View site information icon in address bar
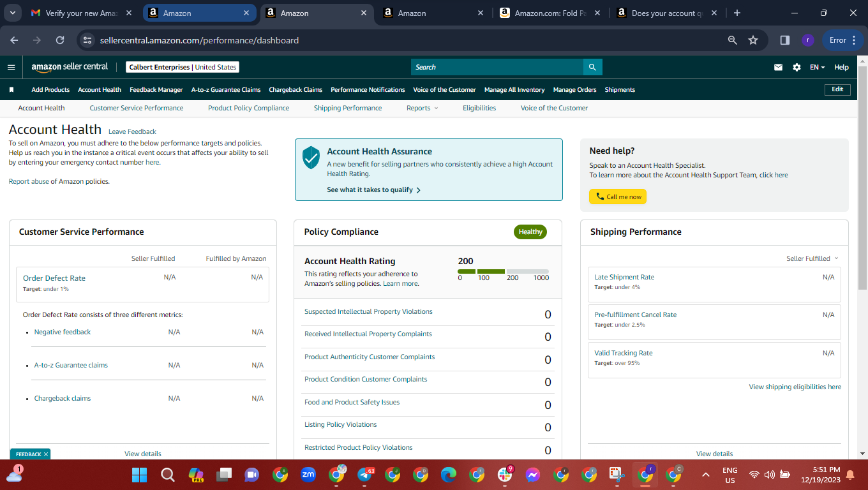 (x=88, y=40)
